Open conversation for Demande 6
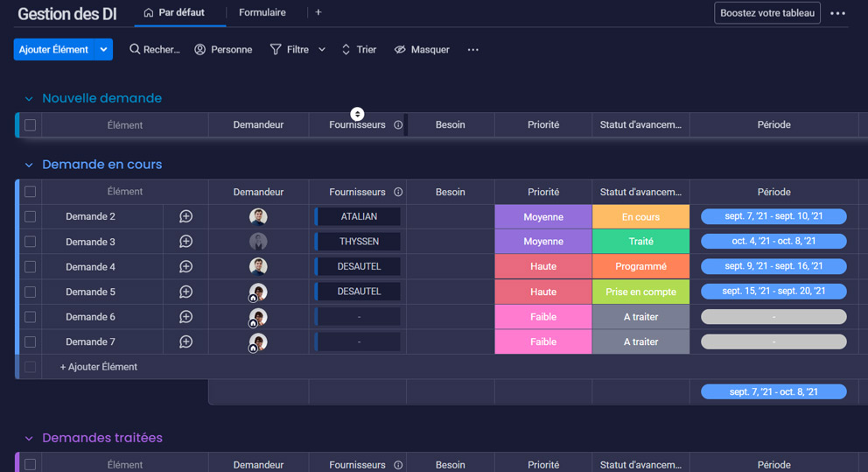The width and height of the screenshot is (868, 472). tap(186, 317)
